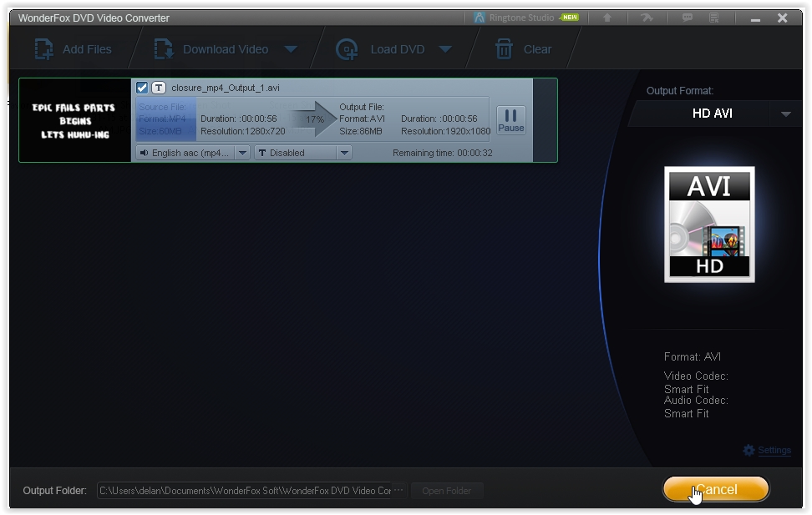Click the Clear trash can icon
Screen dimensions: 812x515
[504, 49]
